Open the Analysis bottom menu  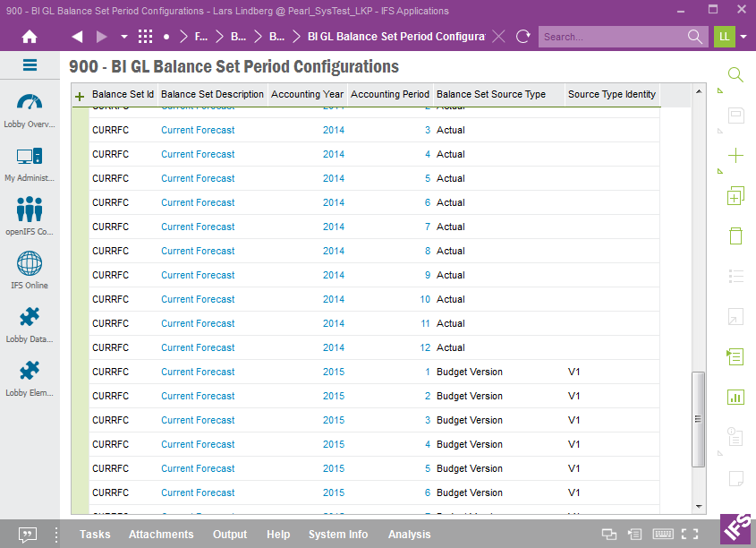(410, 535)
